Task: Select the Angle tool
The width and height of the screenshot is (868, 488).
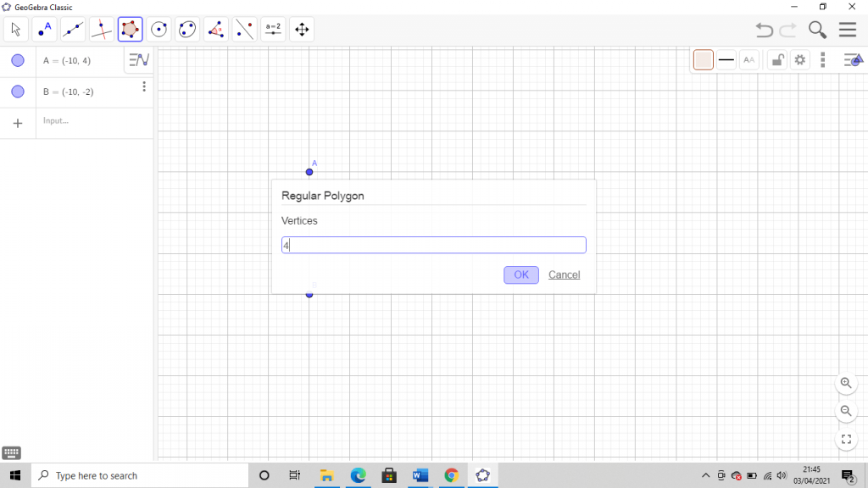Action: coord(215,29)
